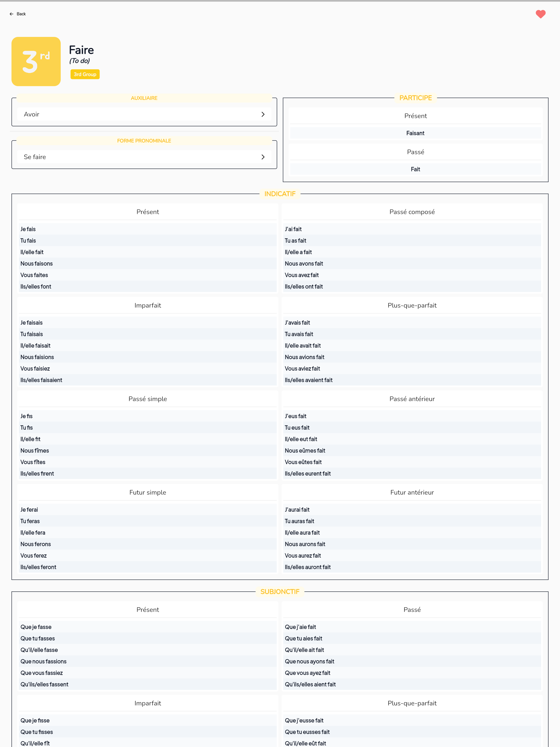Image resolution: width=560 pixels, height=747 pixels.
Task: Click the AUXILIAIRE header label
Action: pos(144,98)
